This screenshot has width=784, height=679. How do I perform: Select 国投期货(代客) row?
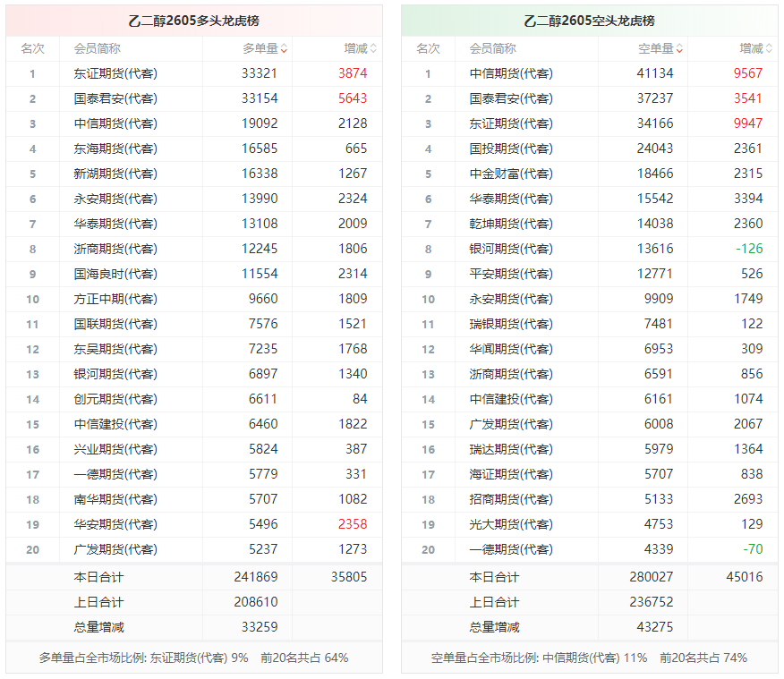[590, 149]
